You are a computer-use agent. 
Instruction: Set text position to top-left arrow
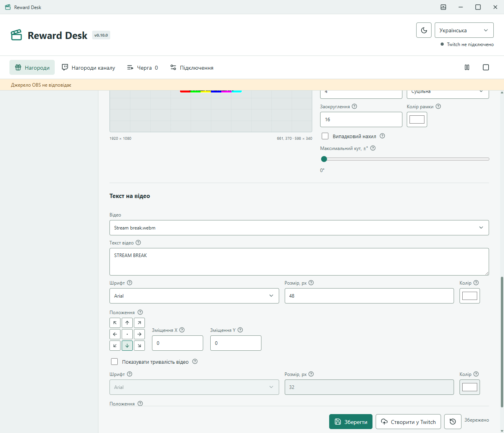[115, 323]
